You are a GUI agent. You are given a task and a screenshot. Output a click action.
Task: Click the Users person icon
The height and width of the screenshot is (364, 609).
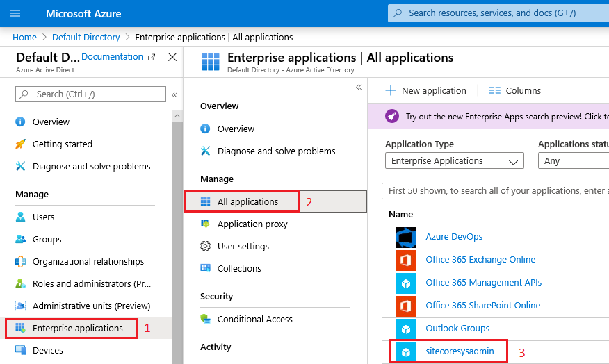[x=20, y=217]
